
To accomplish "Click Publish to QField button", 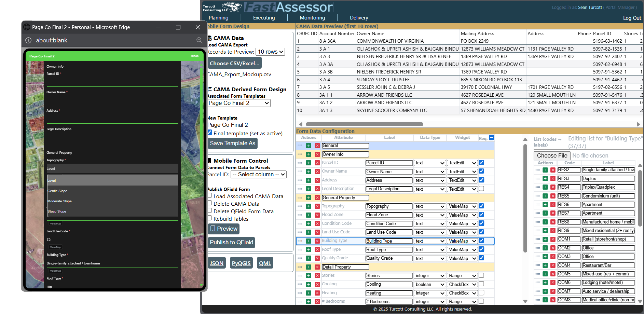I will point(231,243).
